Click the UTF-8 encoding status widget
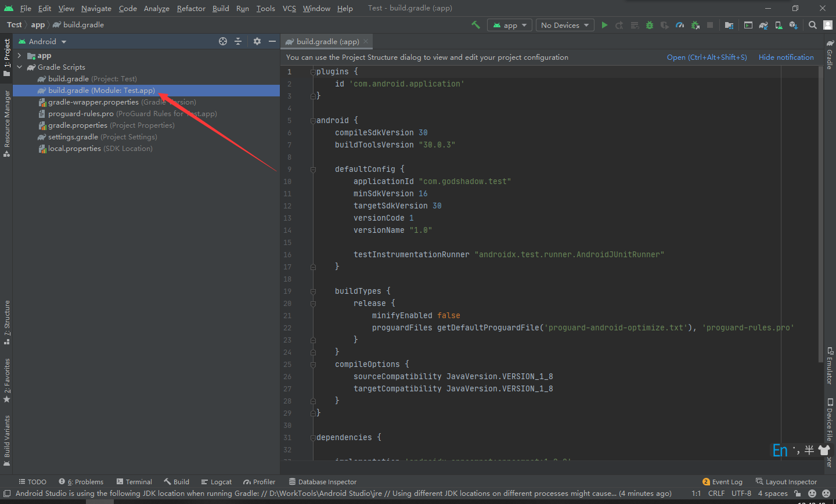Screen dimensions: 836x504 [x=741, y=494]
